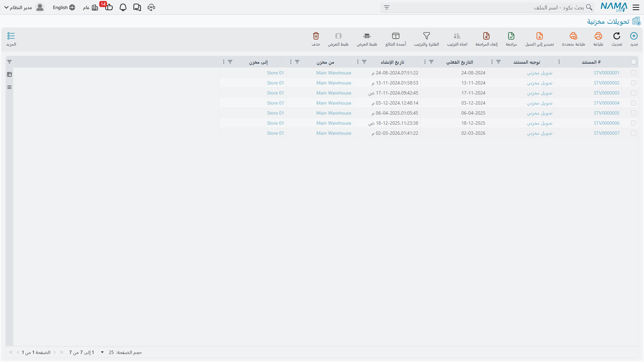The image size is (644, 362).
Task: Click the Delete (حذف) trash icon
Action: 316,36
